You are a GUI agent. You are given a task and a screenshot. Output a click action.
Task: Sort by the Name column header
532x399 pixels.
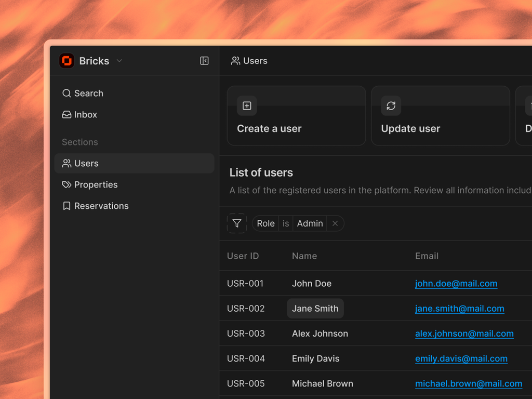point(304,256)
